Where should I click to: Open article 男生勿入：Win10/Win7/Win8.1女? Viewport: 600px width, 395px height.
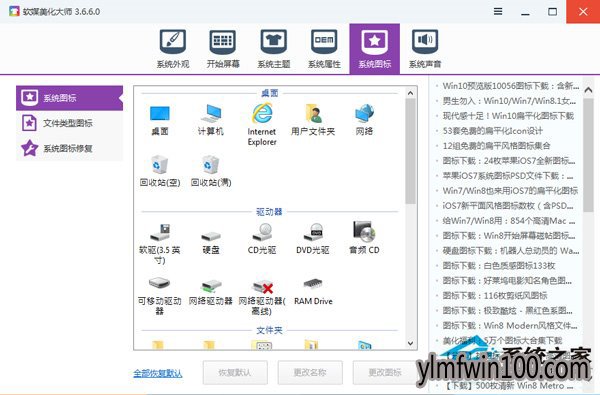click(x=509, y=101)
